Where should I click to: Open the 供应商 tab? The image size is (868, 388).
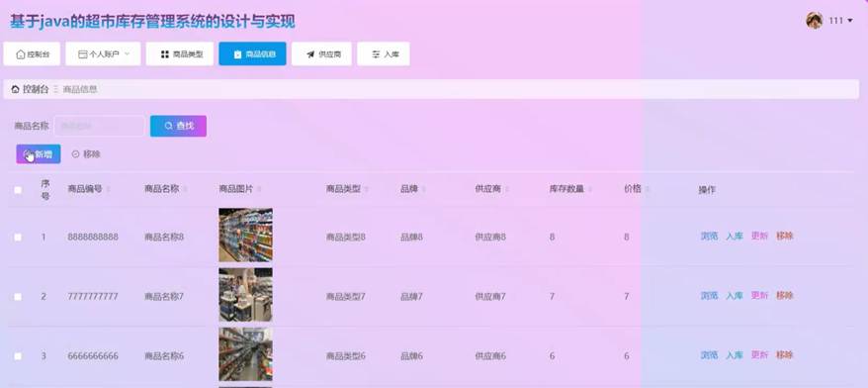tap(321, 53)
